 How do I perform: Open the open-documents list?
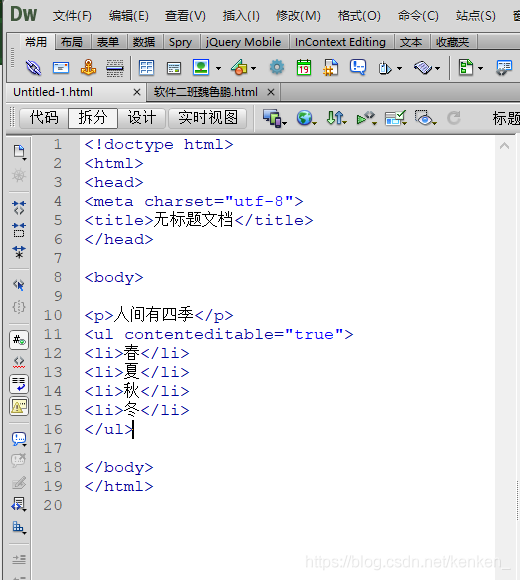coord(19,152)
